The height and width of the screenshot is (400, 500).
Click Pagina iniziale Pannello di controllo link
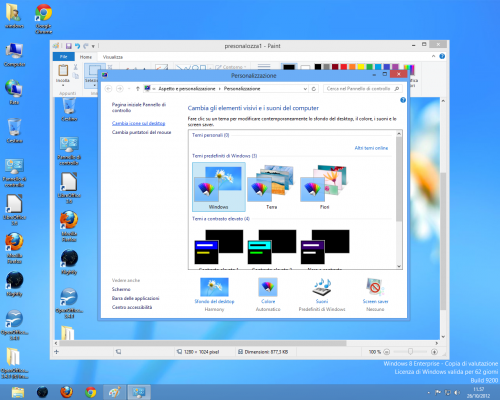click(139, 107)
